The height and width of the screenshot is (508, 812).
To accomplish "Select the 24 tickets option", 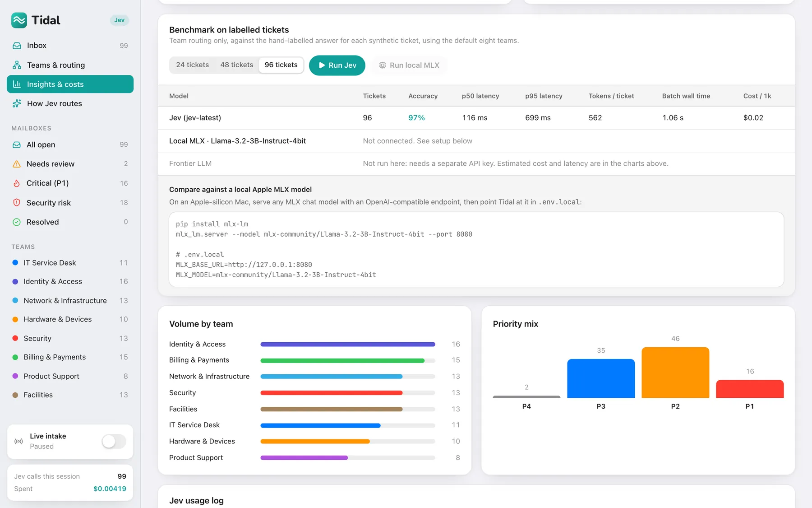I will pyautogui.click(x=192, y=65).
